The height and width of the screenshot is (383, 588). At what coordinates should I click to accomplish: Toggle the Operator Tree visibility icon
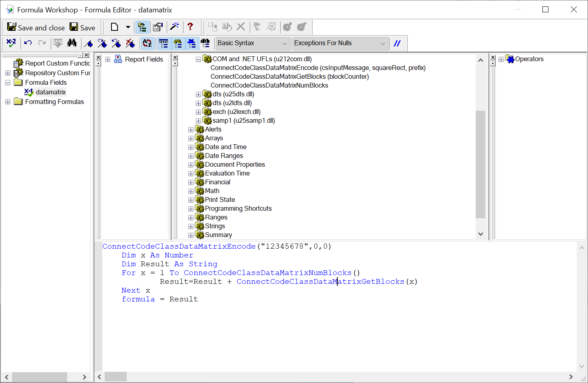coord(191,43)
